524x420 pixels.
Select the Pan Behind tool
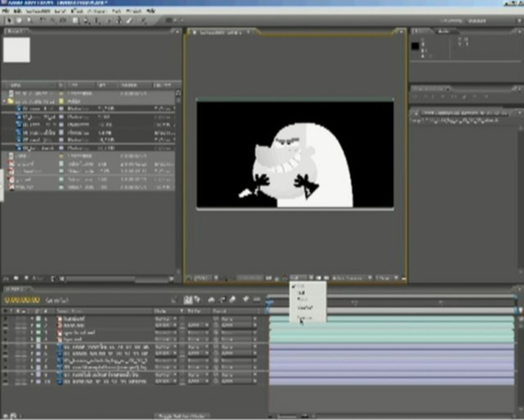click(63, 21)
